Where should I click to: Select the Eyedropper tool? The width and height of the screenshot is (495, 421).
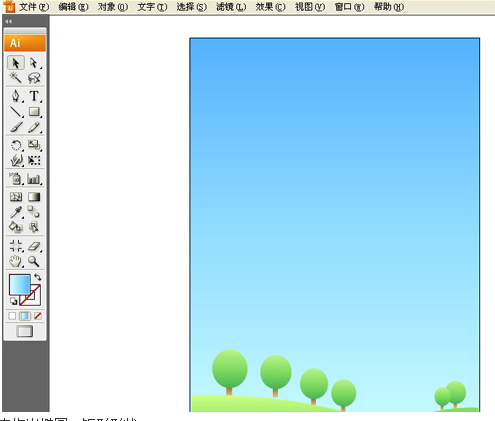click(16, 212)
